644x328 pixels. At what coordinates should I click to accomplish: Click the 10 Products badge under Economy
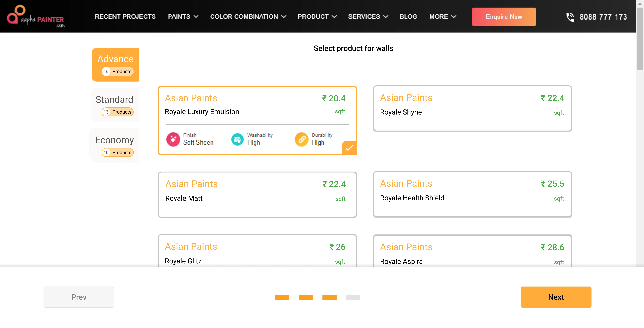point(118,153)
